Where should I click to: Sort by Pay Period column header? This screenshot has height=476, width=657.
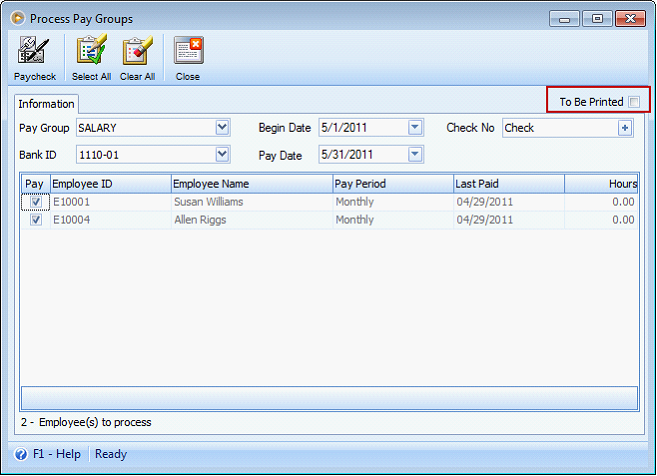[393, 184]
